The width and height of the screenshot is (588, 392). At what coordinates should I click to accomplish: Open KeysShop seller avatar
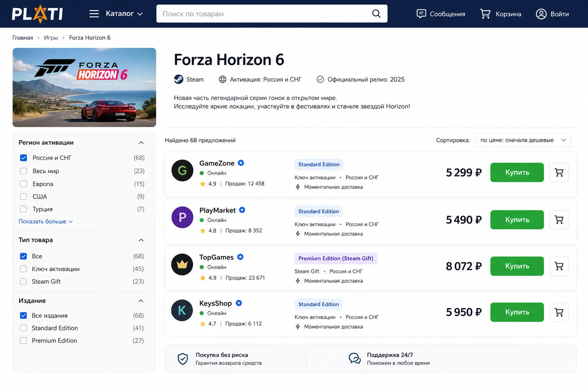pos(182,310)
